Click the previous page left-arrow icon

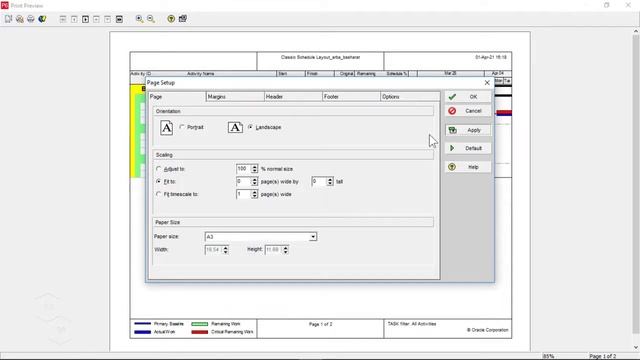click(x=74, y=19)
